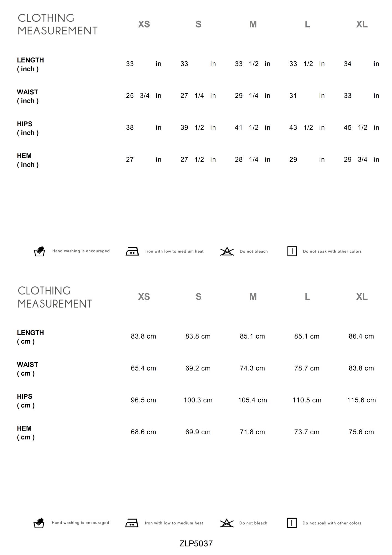Screen dimensions: 392x555
Task: Click the 115.6 cm XL hips value
Action: [x=361, y=400]
